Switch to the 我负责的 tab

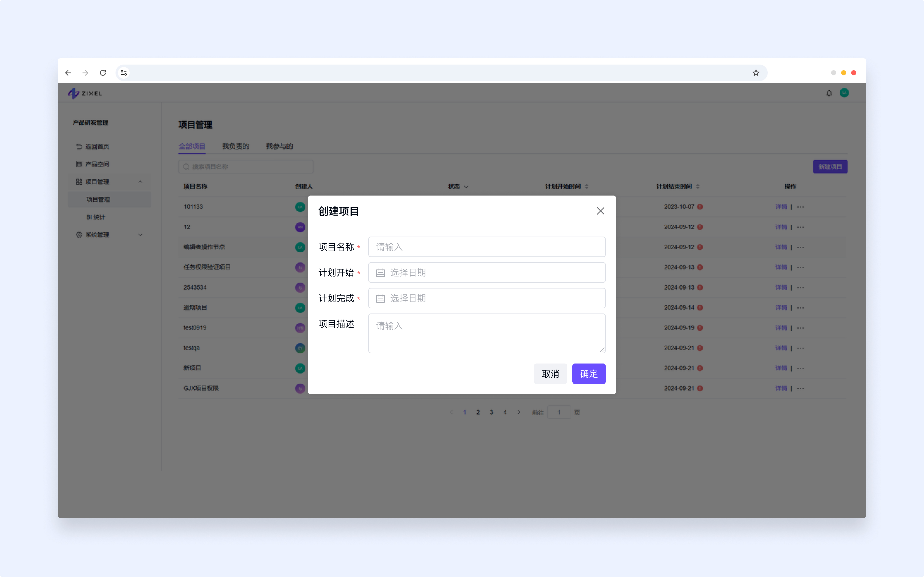coord(235,146)
